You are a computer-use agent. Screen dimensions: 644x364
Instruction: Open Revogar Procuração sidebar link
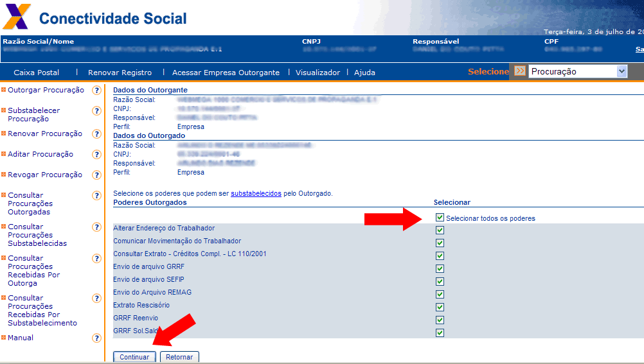pyautogui.click(x=45, y=175)
